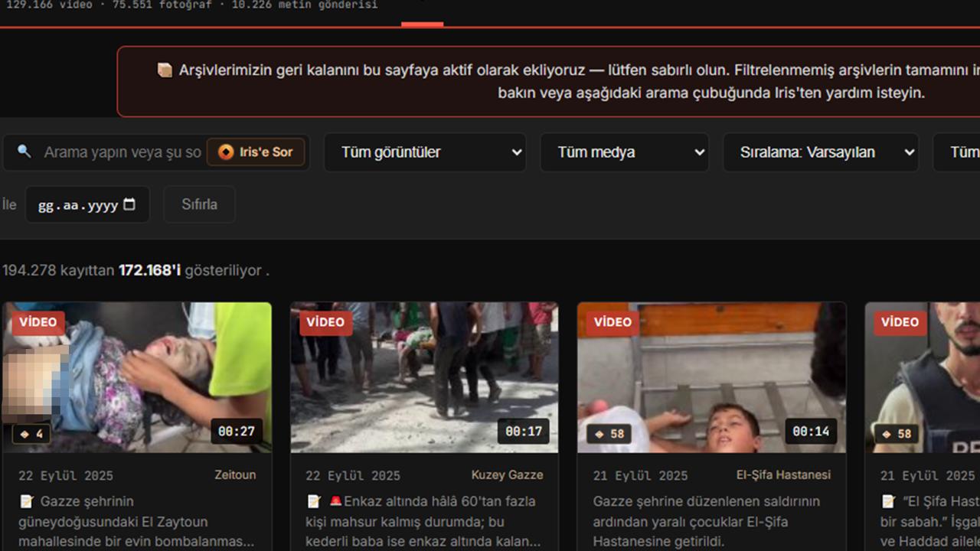The width and height of the screenshot is (980, 551).
Task: Click the Sıfırla reset button
Action: pyautogui.click(x=199, y=204)
